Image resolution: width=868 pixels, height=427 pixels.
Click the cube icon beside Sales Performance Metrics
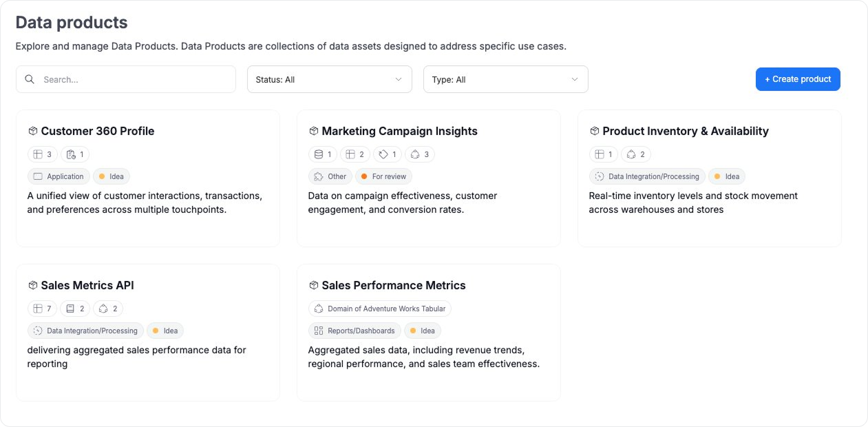pyautogui.click(x=313, y=285)
